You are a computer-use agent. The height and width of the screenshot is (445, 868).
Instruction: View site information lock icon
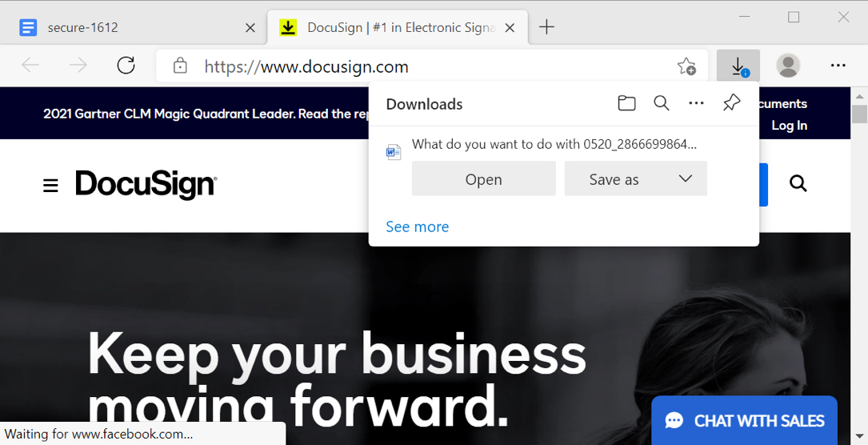tap(180, 66)
